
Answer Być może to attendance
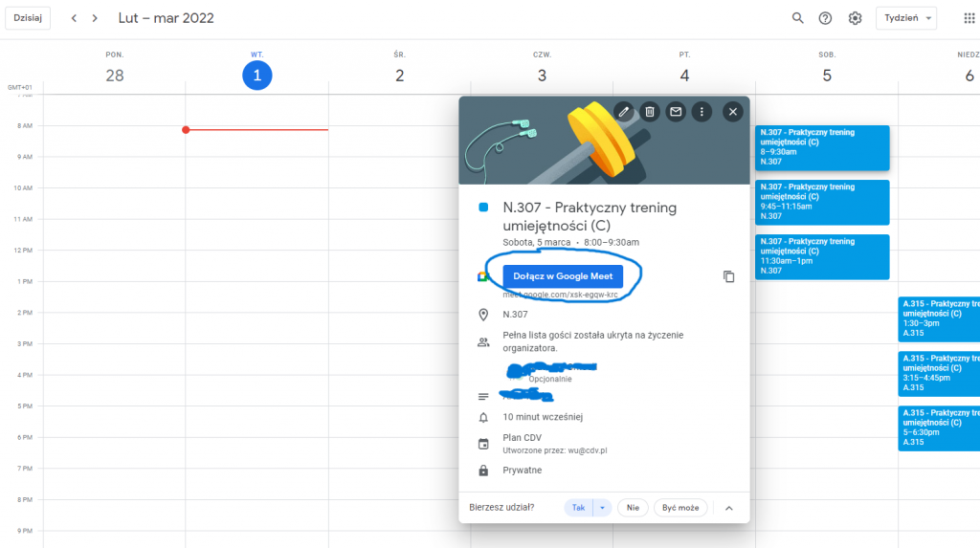click(x=680, y=508)
